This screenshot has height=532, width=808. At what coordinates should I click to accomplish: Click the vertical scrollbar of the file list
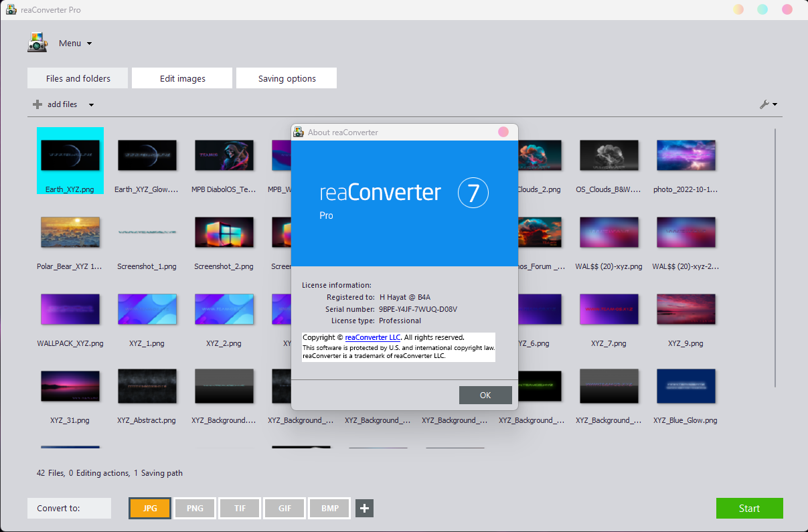coord(775,258)
